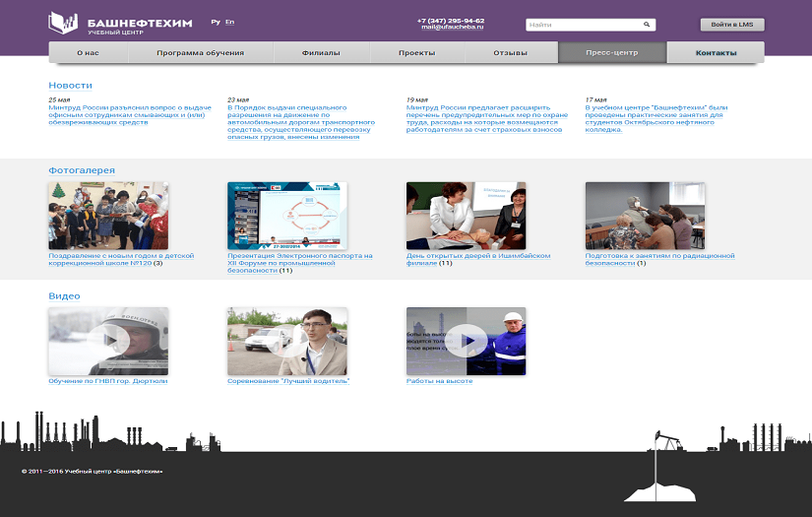Open the New Year school celebration photo thumbnail
Image resolution: width=812 pixels, height=517 pixels.
(x=108, y=216)
